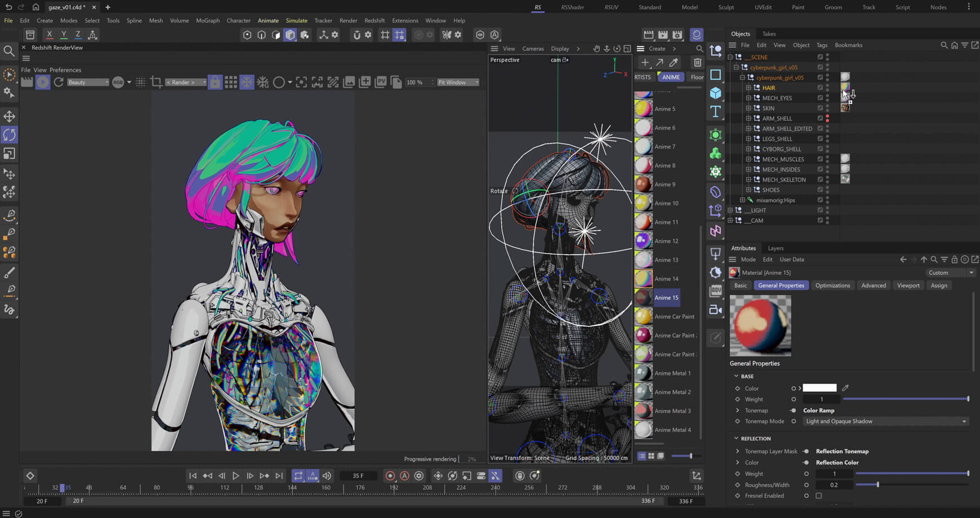Toggle timeline sound speaker icon
980x518 pixels.
pos(327,476)
